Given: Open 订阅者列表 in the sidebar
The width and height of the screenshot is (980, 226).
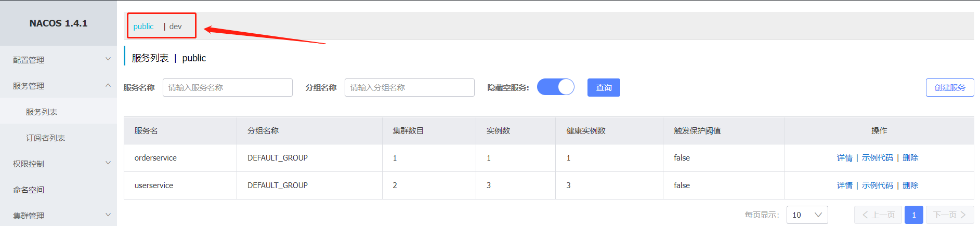Looking at the screenshot, I should (x=45, y=138).
